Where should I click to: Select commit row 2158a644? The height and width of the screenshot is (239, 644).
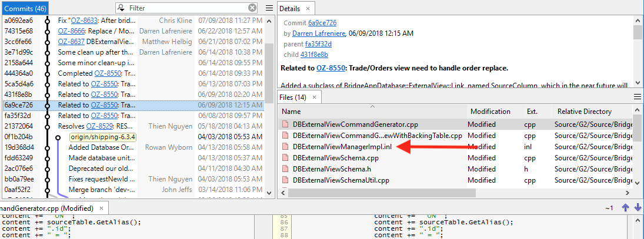pyautogui.click(x=133, y=63)
